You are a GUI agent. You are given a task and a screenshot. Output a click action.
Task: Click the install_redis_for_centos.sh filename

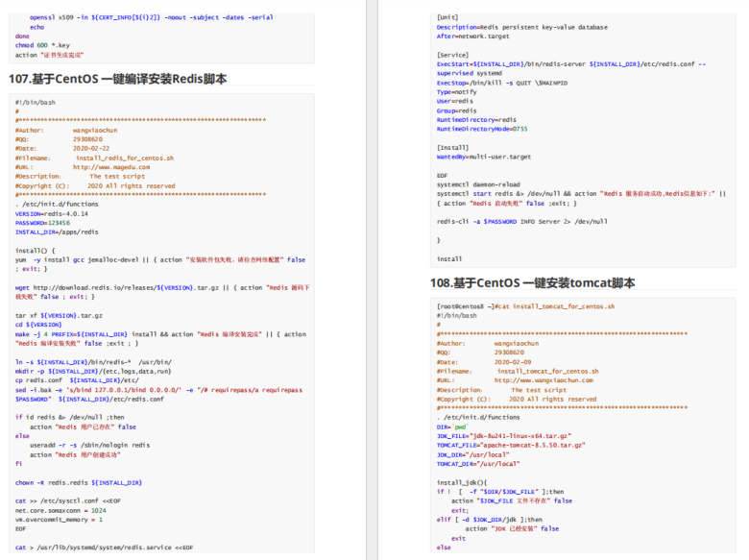(x=125, y=158)
